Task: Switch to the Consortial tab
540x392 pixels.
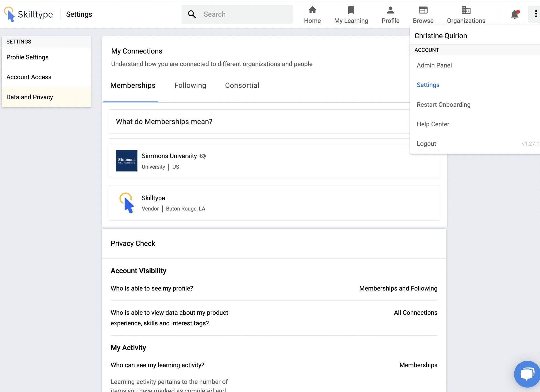Action: pyautogui.click(x=242, y=85)
